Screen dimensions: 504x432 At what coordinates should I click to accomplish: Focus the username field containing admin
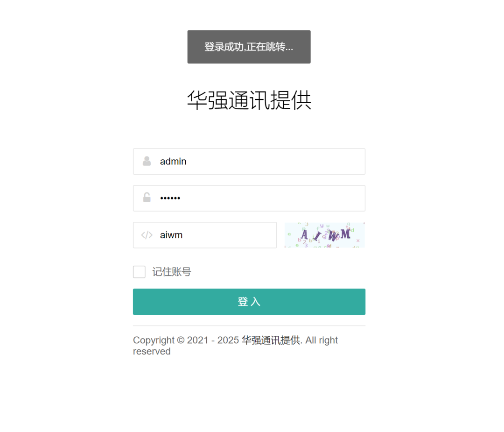(x=249, y=162)
